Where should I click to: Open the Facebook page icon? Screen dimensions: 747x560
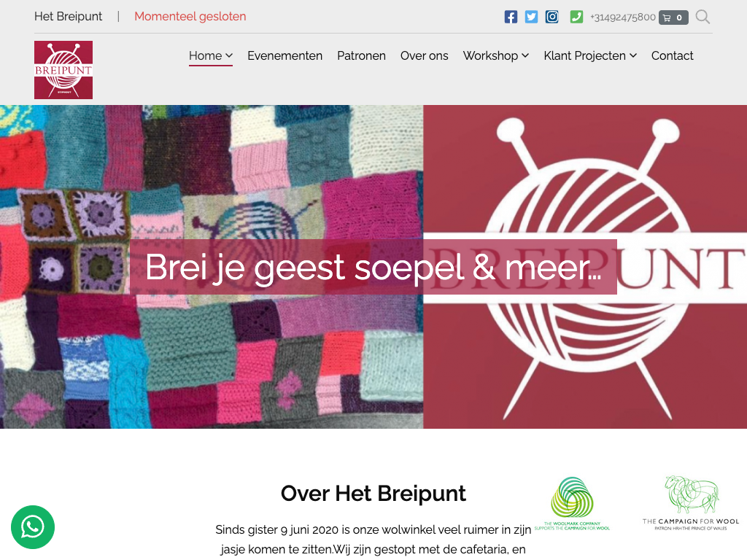(511, 17)
